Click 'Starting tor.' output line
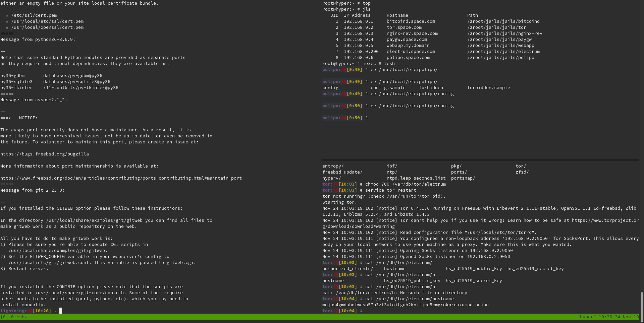644x323 pixels. pyautogui.click(x=340, y=202)
